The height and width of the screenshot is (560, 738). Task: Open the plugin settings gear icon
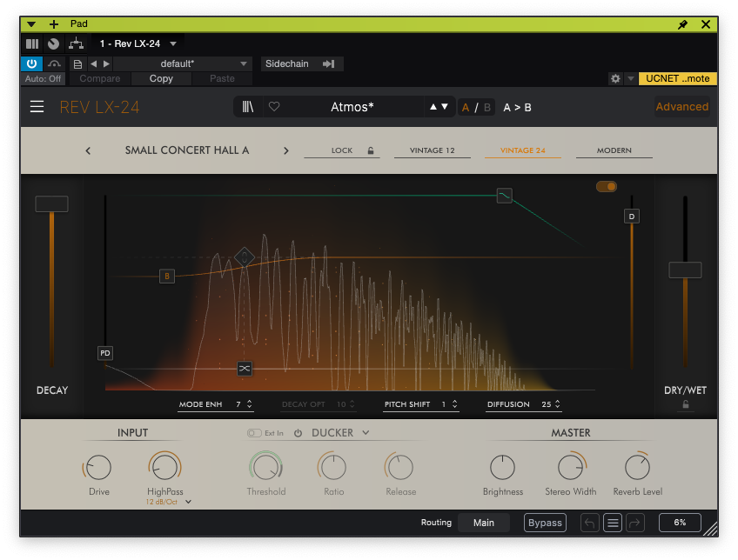tap(615, 78)
